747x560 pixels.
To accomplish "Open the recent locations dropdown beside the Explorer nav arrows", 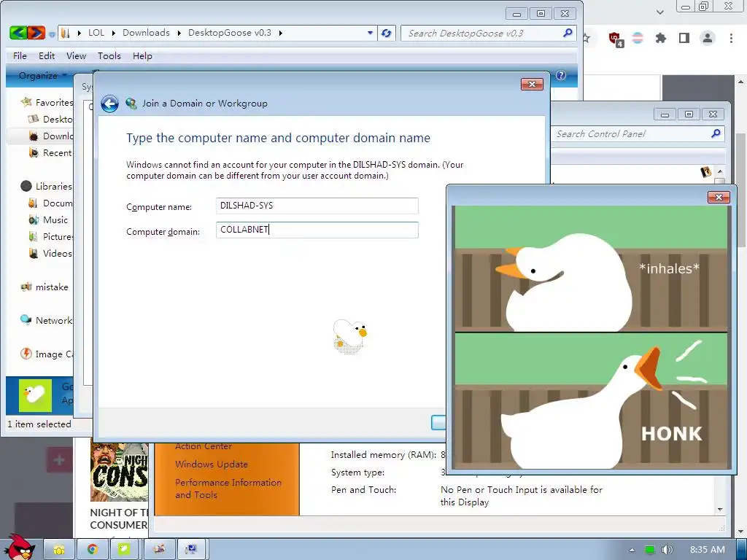I will [x=52, y=34].
